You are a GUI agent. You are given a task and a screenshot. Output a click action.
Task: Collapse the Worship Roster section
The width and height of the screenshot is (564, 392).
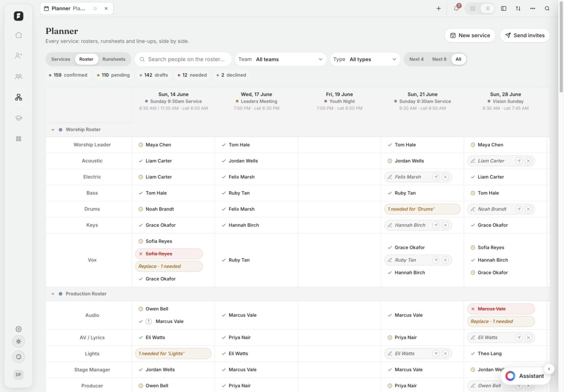[x=53, y=130]
